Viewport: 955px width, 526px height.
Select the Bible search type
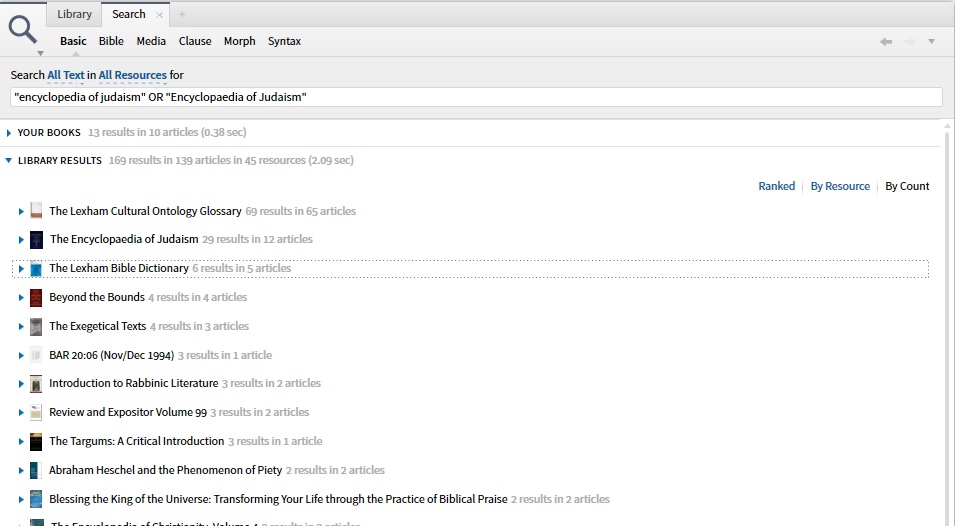111,41
